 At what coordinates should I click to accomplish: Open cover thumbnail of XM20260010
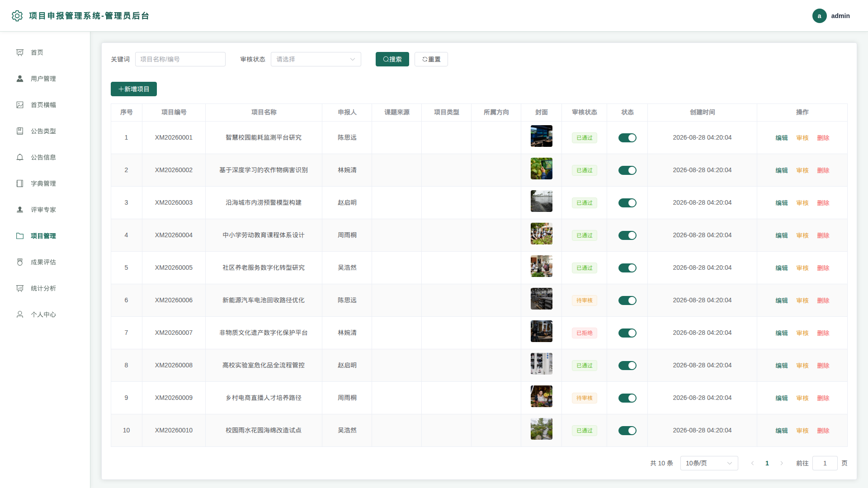pyautogui.click(x=541, y=429)
